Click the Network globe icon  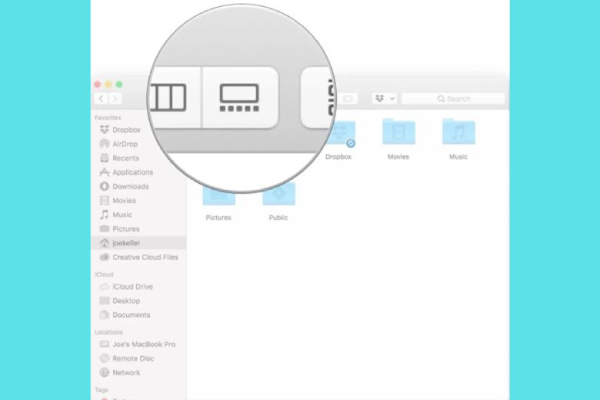pyautogui.click(x=104, y=372)
